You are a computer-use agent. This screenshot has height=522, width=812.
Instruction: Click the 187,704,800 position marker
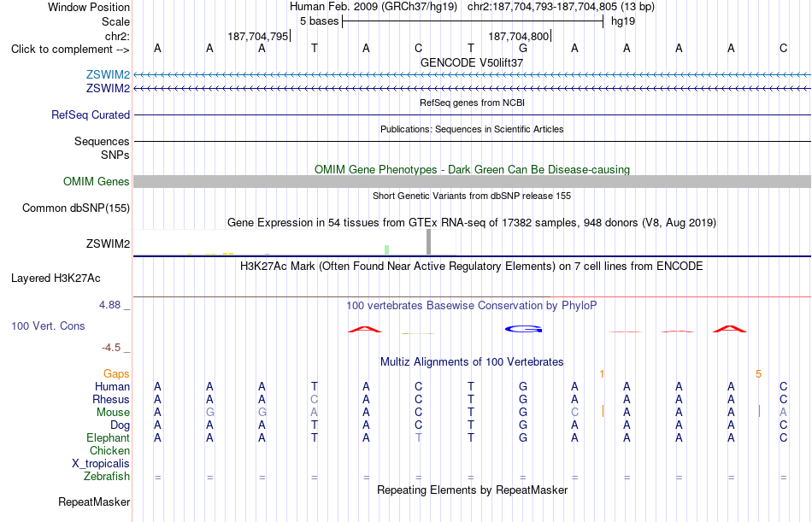(x=520, y=36)
